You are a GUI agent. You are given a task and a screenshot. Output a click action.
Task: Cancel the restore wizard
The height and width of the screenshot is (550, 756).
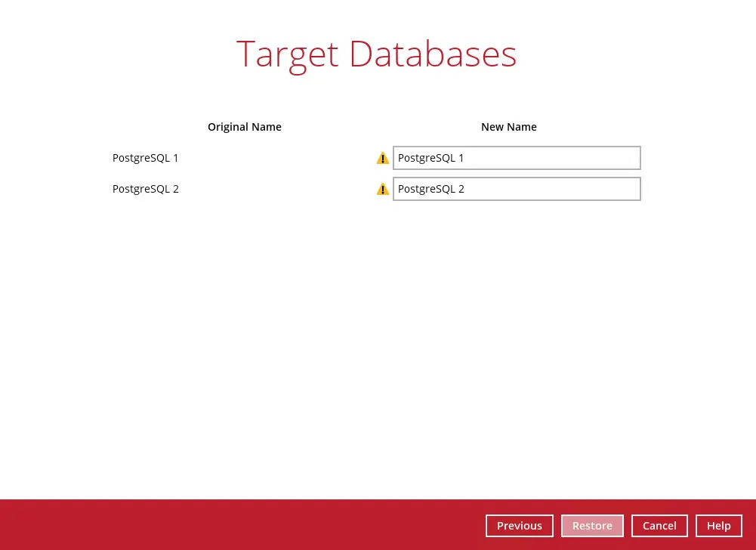click(659, 526)
